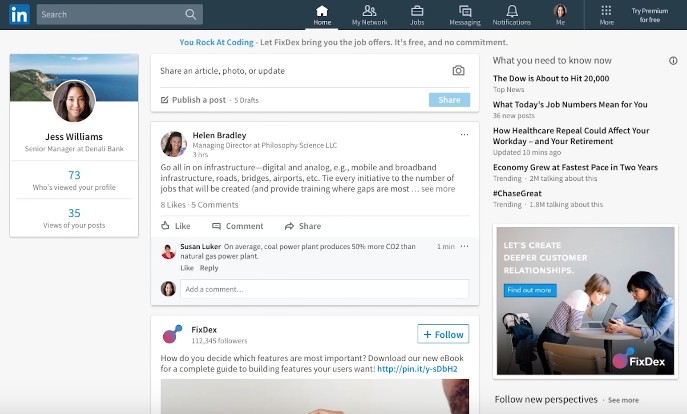Open What Today's Job Numbers Mean for You
The image size is (687, 414).
[x=570, y=105]
